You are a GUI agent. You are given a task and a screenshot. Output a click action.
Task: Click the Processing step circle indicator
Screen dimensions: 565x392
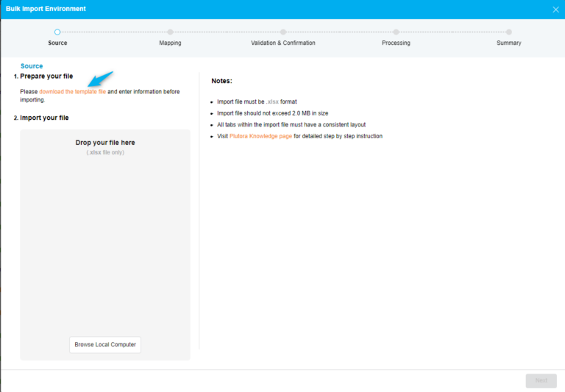396,32
